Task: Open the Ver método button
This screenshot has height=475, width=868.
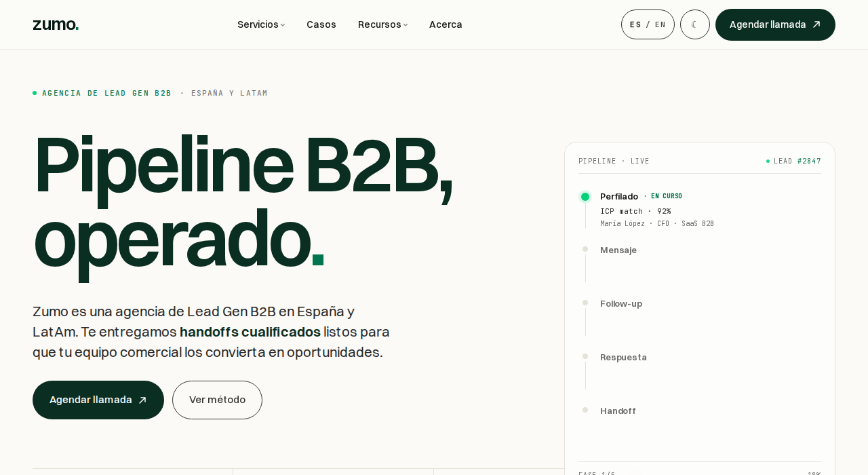Action: tap(217, 400)
